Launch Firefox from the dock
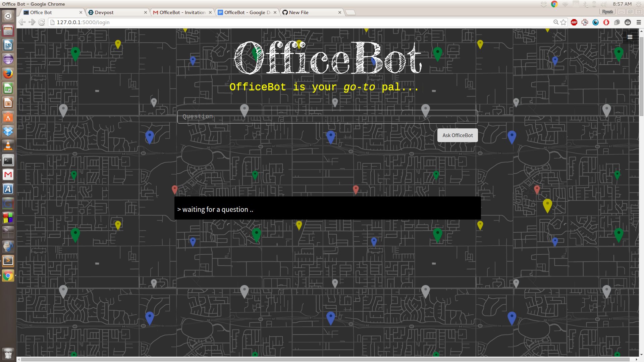644x362 pixels. [x=8, y=74]
